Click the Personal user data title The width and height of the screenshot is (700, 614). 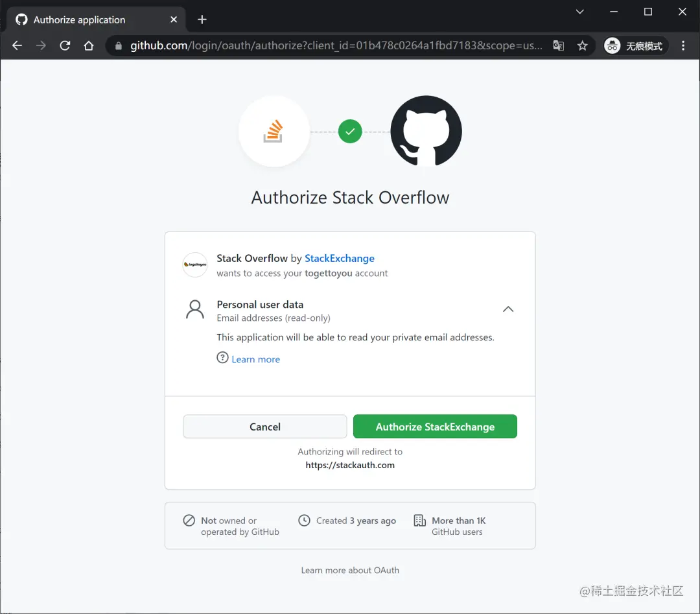click(260, 305)
